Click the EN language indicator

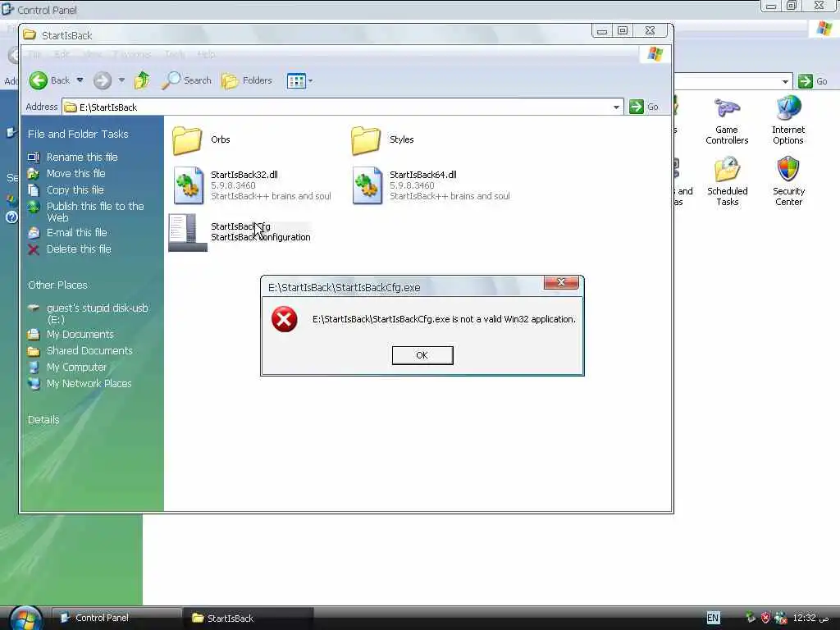pos(713,618)
